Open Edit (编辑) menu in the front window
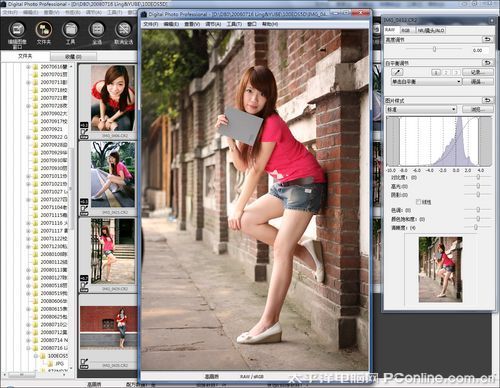The width and height of the screenshot is (500, 388). [x=171, y=24]
